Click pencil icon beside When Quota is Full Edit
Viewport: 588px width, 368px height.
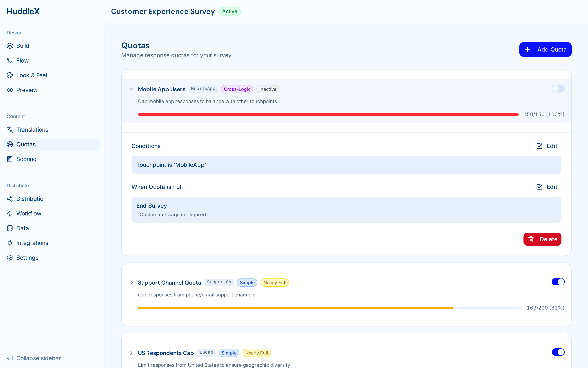pyautogui.click(x=539, y=187)
